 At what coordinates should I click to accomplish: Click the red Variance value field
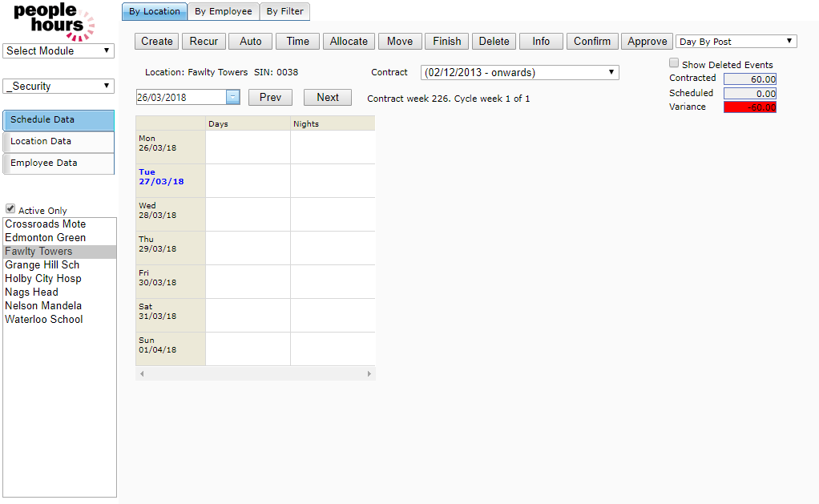pyautogui.click(x=749, y=107)
